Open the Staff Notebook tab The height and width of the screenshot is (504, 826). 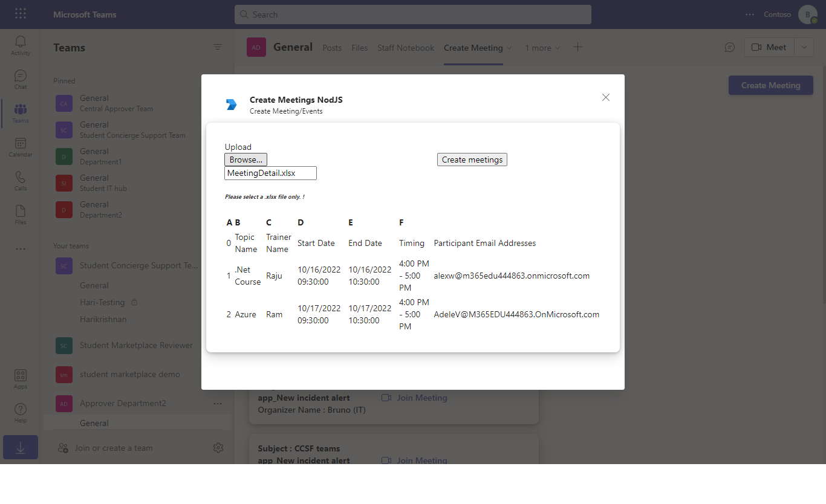pos(406,48)
